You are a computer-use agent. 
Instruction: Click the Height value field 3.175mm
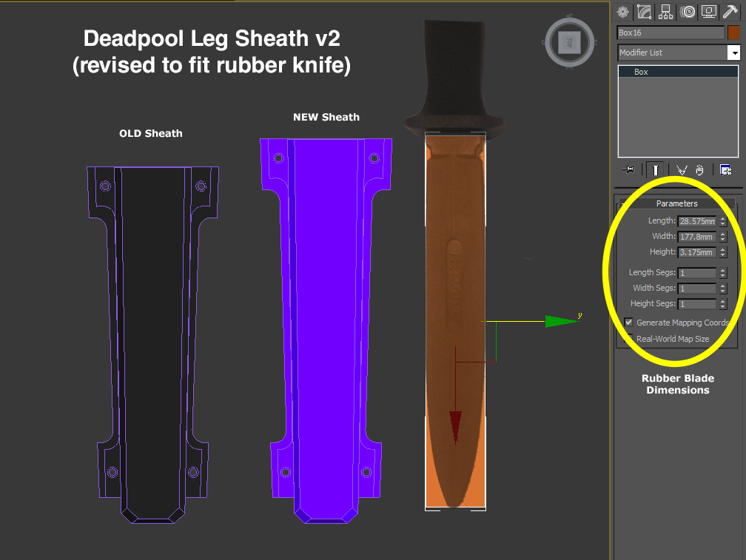[x=697, y=252]
